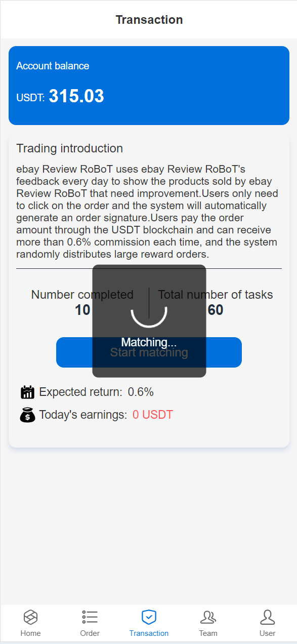Open the Team people icon
The image size is (297, 644).
pos(208,617)
